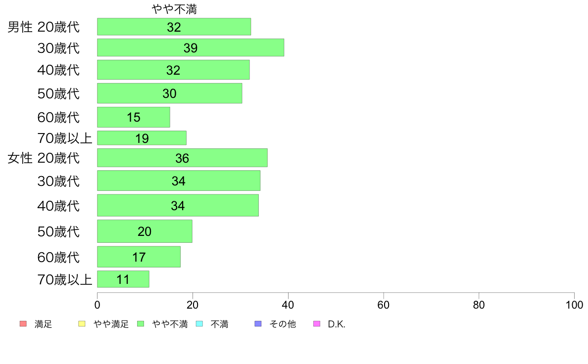588x364 pixels.
Task: Select the green やや不満 legend swatch
Action: click(141, 324)
